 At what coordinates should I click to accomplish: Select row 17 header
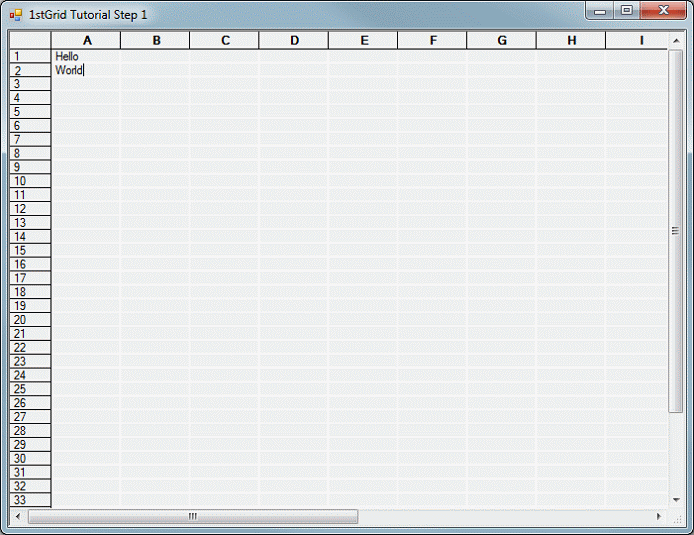pos(30,278)
